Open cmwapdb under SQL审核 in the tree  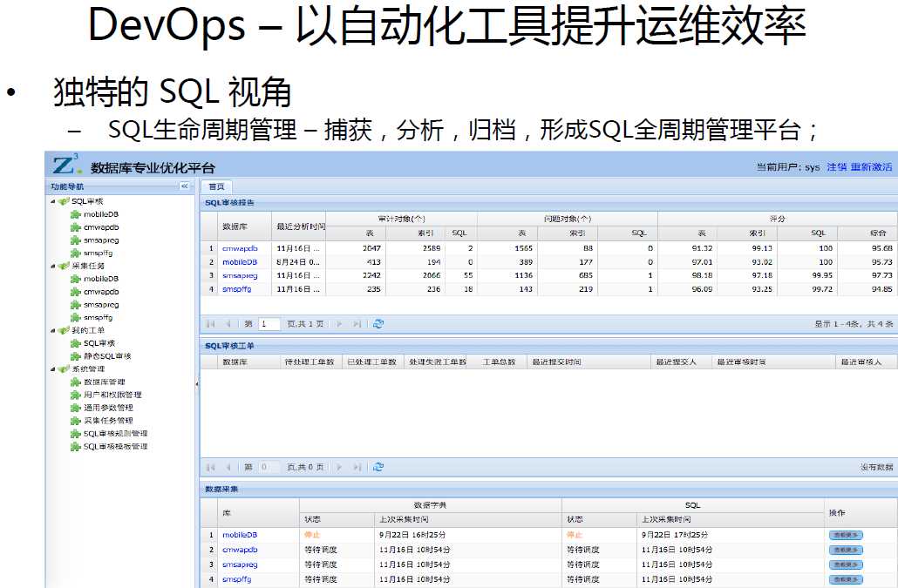tap(101, 227)
